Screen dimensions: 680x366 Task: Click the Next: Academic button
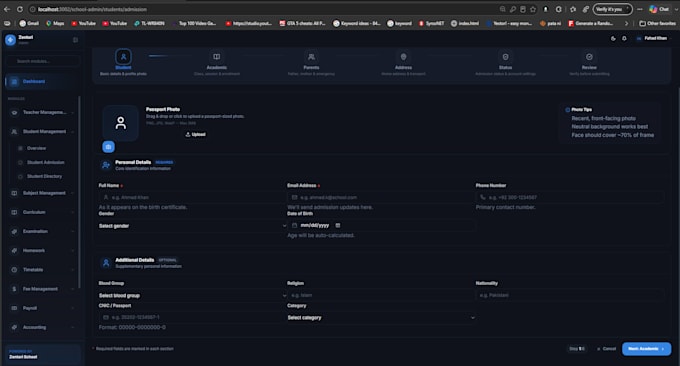[x=646, y=349]
